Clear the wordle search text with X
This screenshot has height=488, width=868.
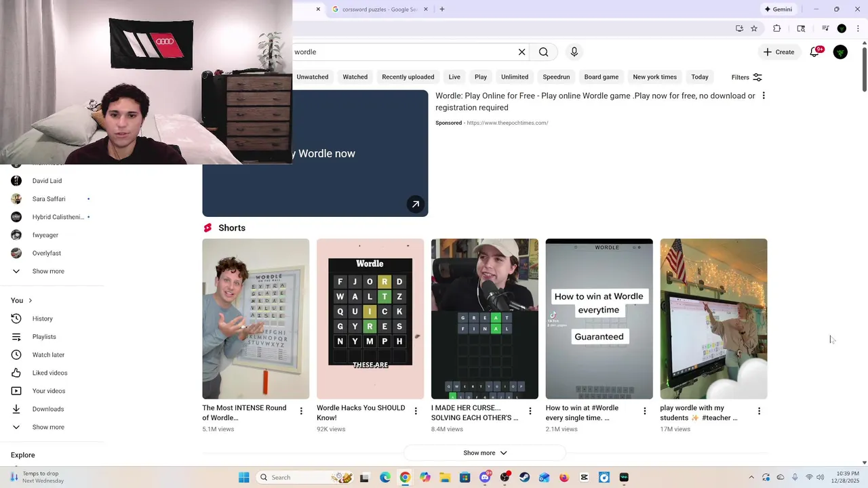[x=521, y=52]
